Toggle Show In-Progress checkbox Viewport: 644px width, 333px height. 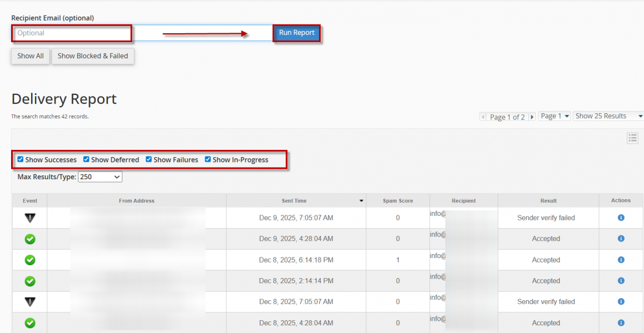tap(208, 159)
